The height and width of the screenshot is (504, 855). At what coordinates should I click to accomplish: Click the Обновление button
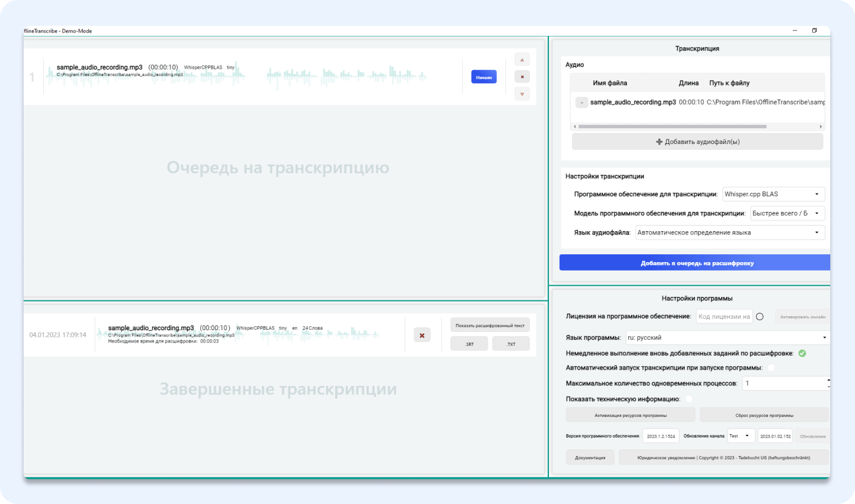pyautogui.click(x=813, y=436)
